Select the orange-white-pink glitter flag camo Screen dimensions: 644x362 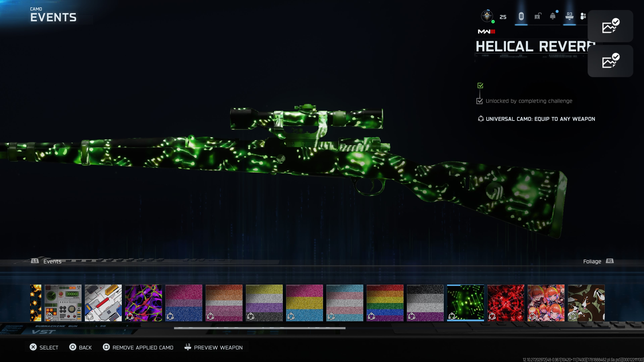pyautogui.click(x=224, y=303)
